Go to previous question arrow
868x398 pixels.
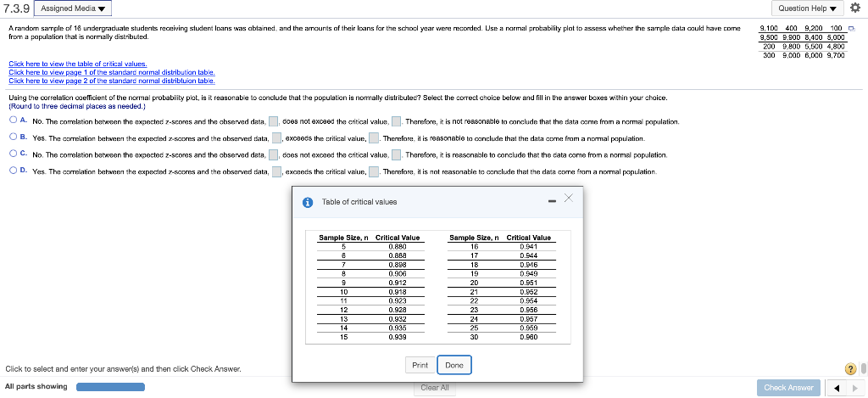click(x=837, y=388)
